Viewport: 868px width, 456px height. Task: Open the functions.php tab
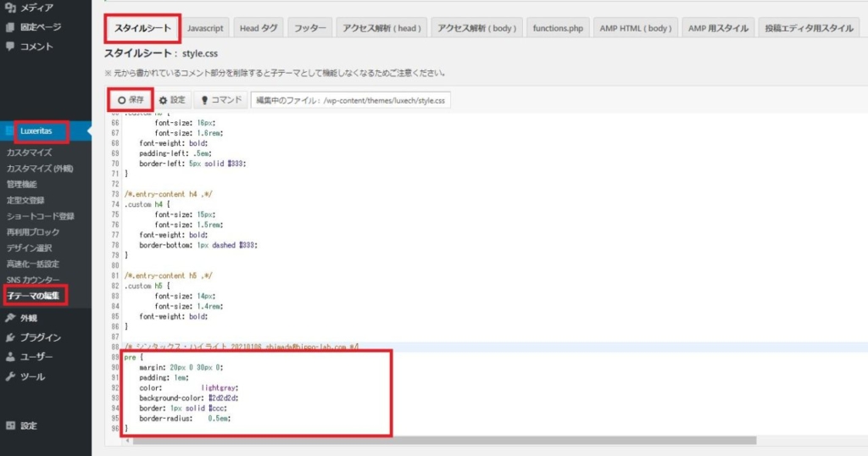558,28
